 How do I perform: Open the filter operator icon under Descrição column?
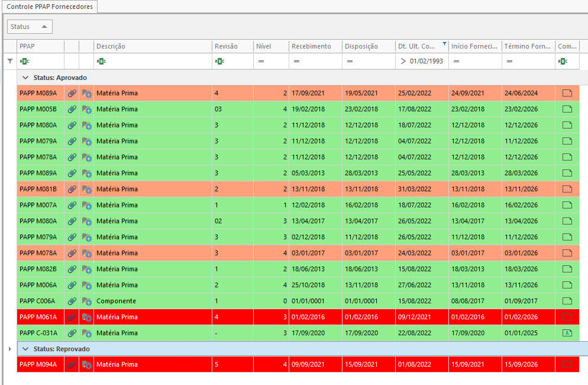[101, 61]
